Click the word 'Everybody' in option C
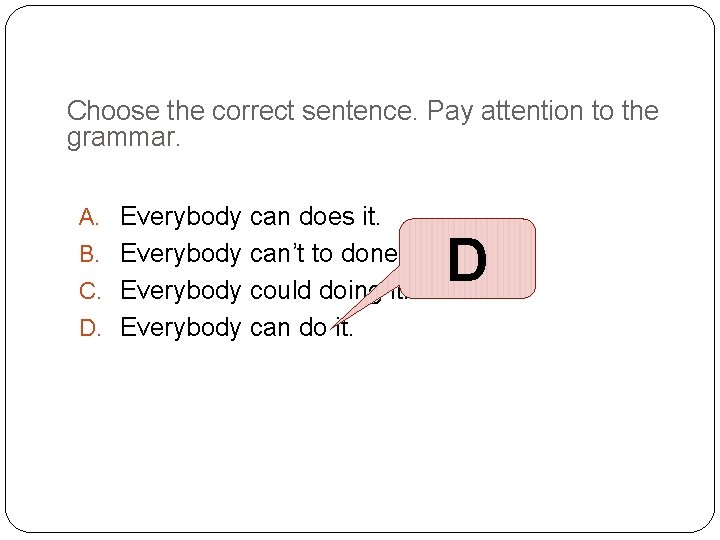The width and height of the screenshot is (720, 540). 180,291
